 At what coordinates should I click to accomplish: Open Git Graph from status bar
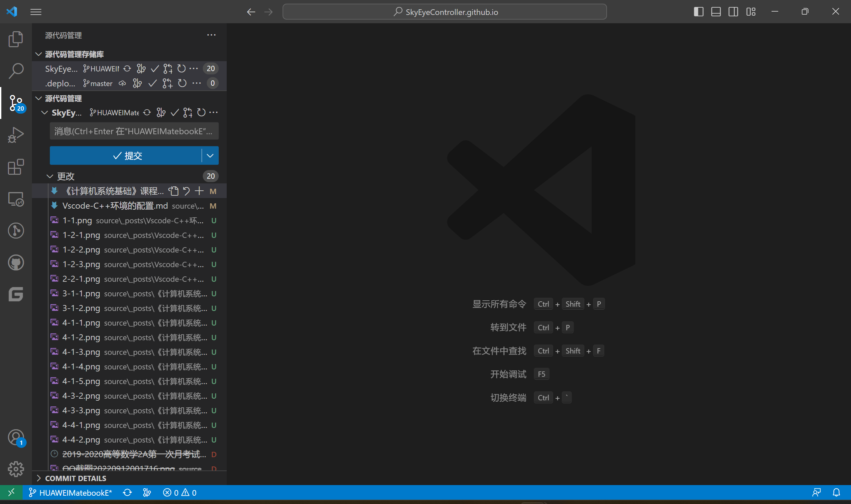pyautogui.click(x=147, y=492)
